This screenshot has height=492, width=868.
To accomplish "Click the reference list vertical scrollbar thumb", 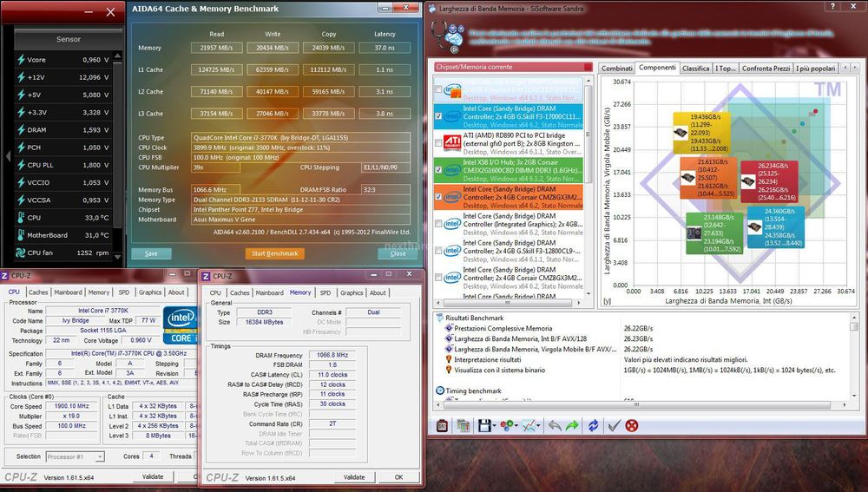I will pos(588,133).
